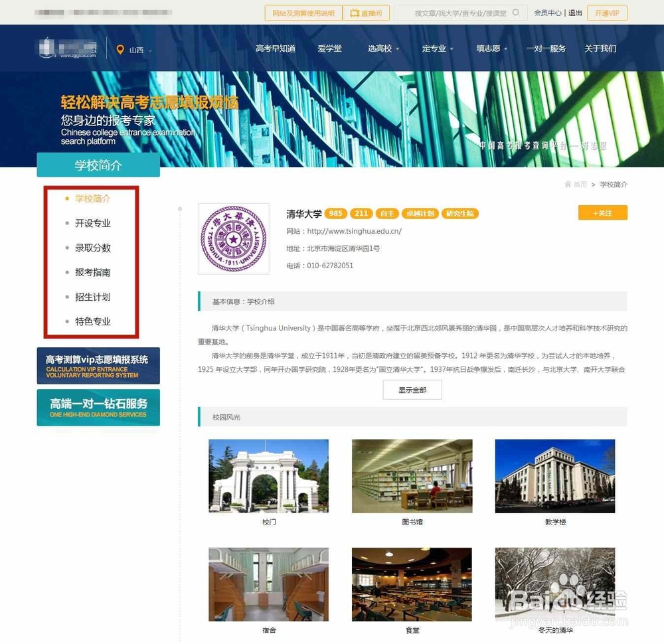Open 爱学堂 nav item
This screenshot has width=664, height=644.
tap(329, 48)
